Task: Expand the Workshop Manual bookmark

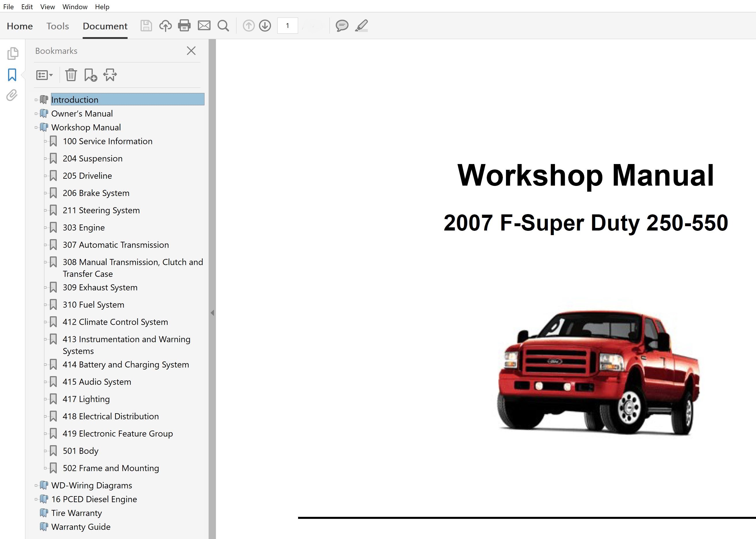Action: [37, 127]
